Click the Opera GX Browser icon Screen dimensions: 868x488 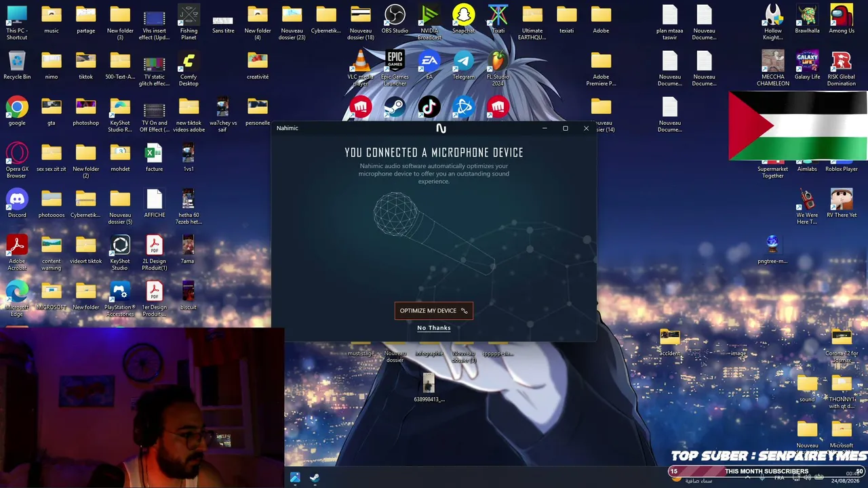click(x=17, y=160)
